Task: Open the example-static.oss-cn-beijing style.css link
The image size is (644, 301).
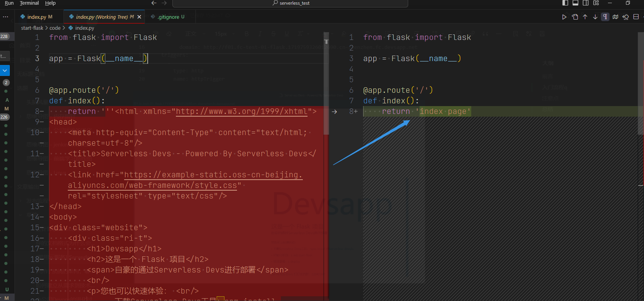Action: click(185, 180)
